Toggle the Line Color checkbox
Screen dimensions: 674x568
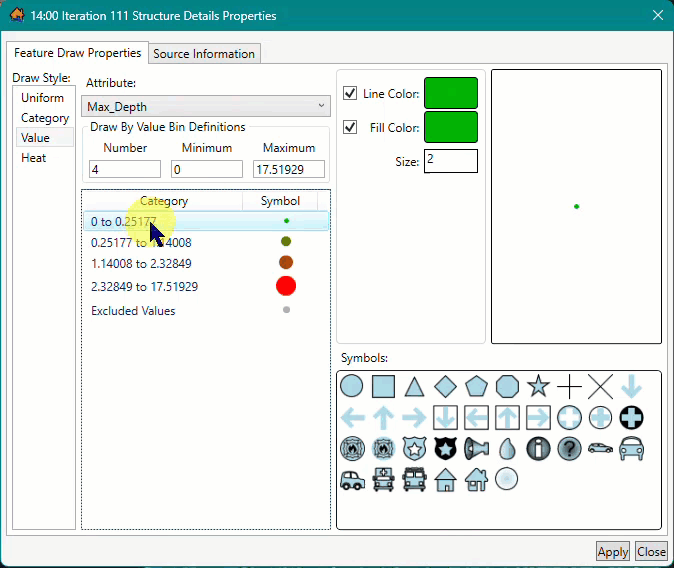[350, 93]
